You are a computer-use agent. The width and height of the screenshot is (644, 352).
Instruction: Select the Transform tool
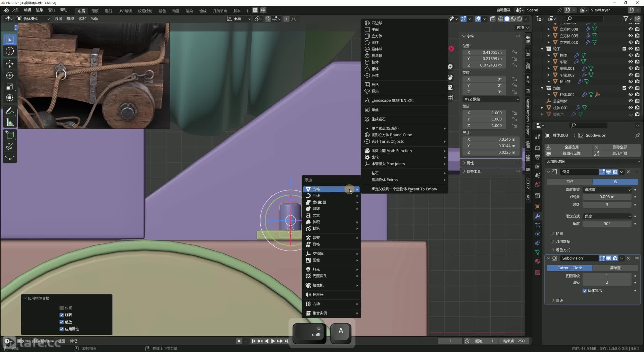pyautogui.click(x=10, y=98)
